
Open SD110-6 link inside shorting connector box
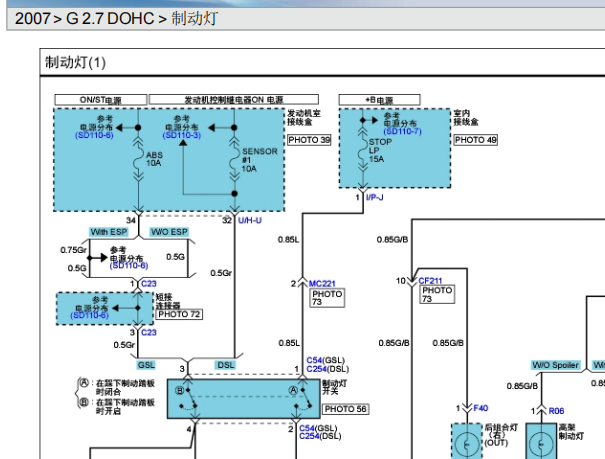(x=90, y=316)
